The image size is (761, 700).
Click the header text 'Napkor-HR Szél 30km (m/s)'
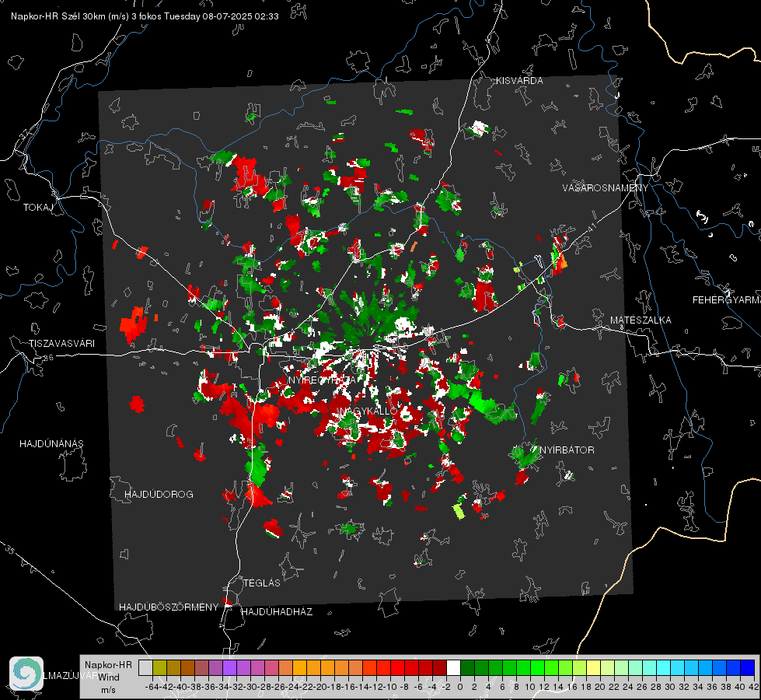[x=70, y=16]
